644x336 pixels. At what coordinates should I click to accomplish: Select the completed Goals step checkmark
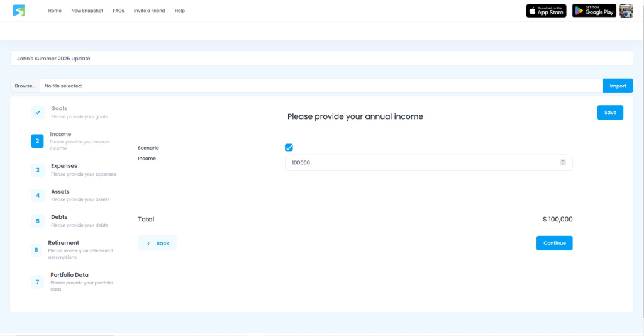38,112
